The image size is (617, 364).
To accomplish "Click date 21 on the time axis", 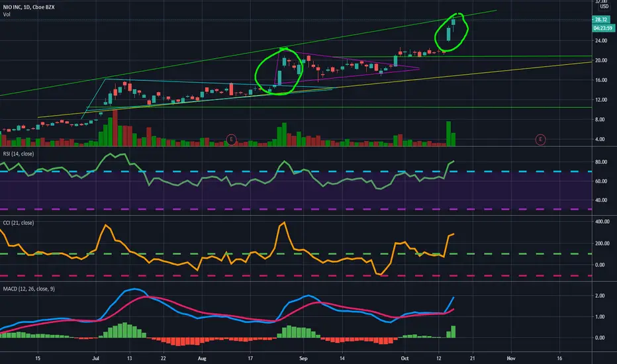I will [x=472, y=358].
